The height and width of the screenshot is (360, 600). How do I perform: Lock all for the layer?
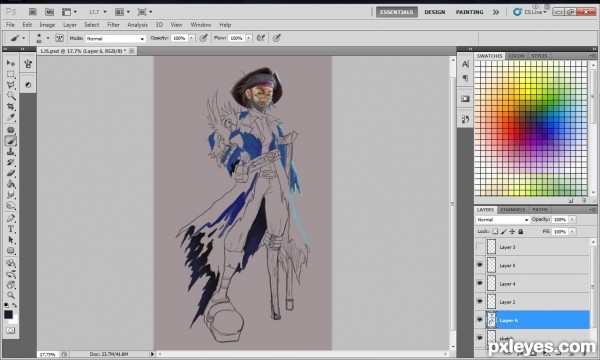point(521,231)
